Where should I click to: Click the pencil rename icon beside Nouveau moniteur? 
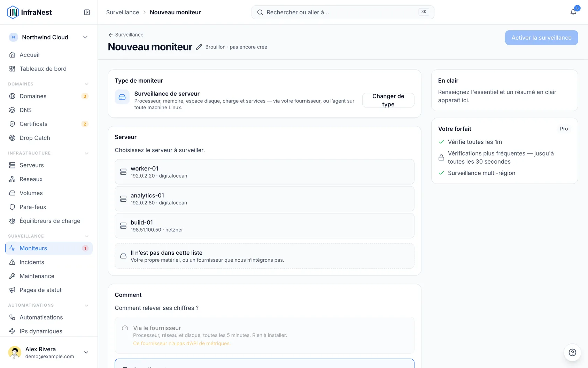click(199, 47)
